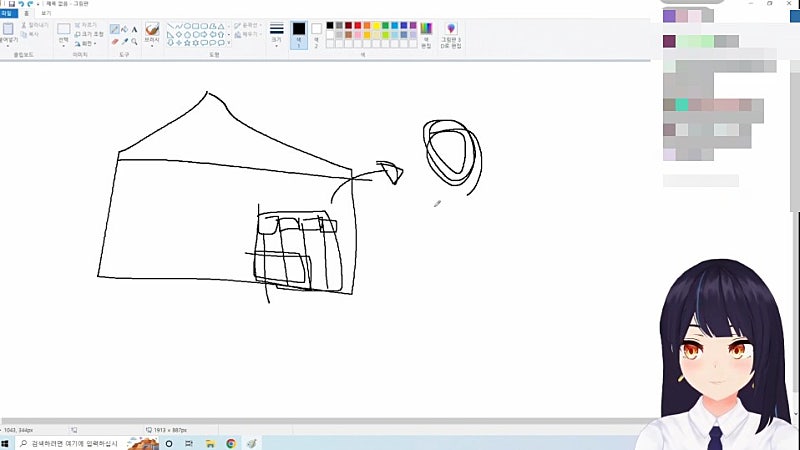
Task: Activate Color 2 (색 2) white swatch button
Action: [316, 35]
